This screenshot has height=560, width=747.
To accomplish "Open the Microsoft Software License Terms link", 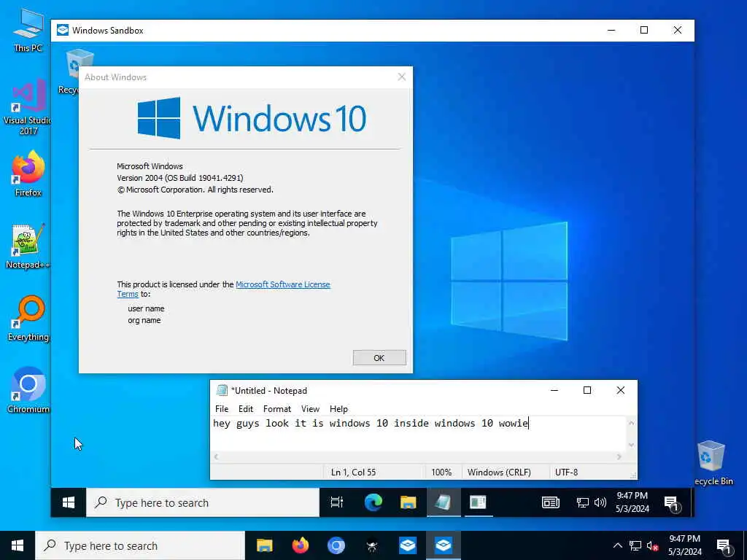I will click(282, 284).
